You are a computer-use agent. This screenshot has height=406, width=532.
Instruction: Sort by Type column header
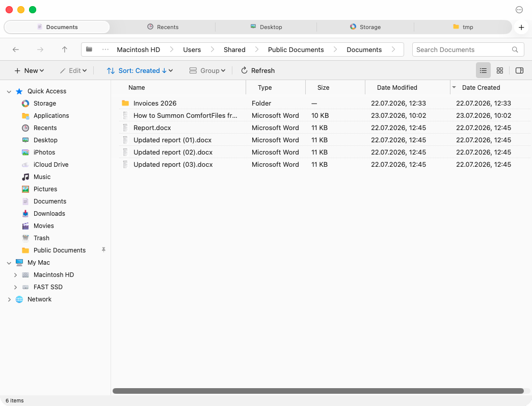point(264,88)
